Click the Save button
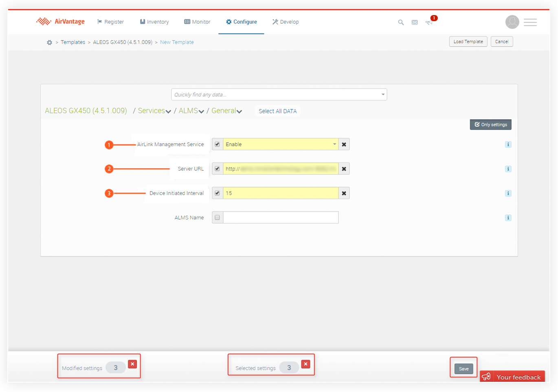 [464, 369]
